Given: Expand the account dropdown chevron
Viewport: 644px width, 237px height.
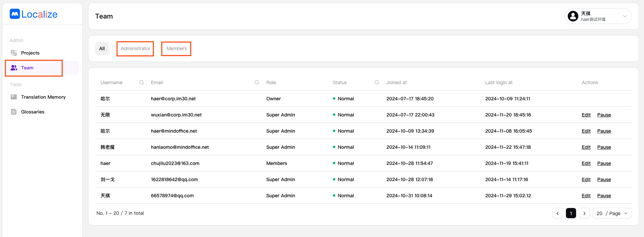Looking at the screenshot, I should tap(624, 16).
